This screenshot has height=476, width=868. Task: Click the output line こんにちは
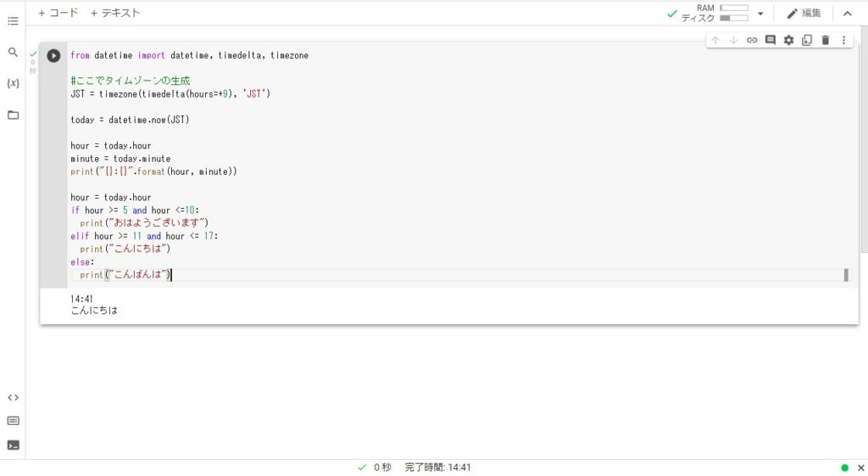click(94, 311)
